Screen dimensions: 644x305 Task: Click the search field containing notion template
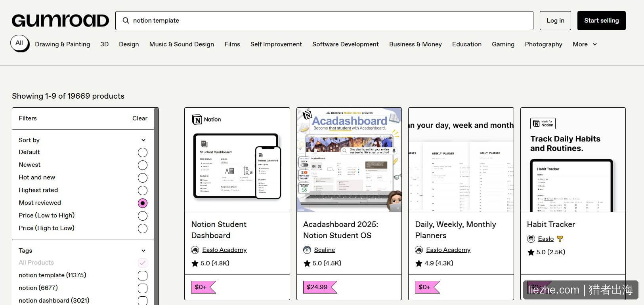pyautogui.click(x=324, y=21)
